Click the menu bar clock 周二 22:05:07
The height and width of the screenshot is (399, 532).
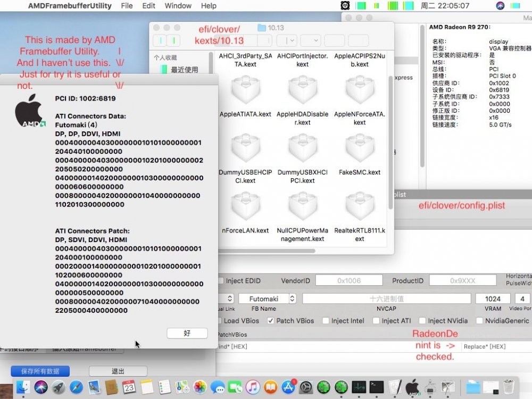tap(445, 6)
